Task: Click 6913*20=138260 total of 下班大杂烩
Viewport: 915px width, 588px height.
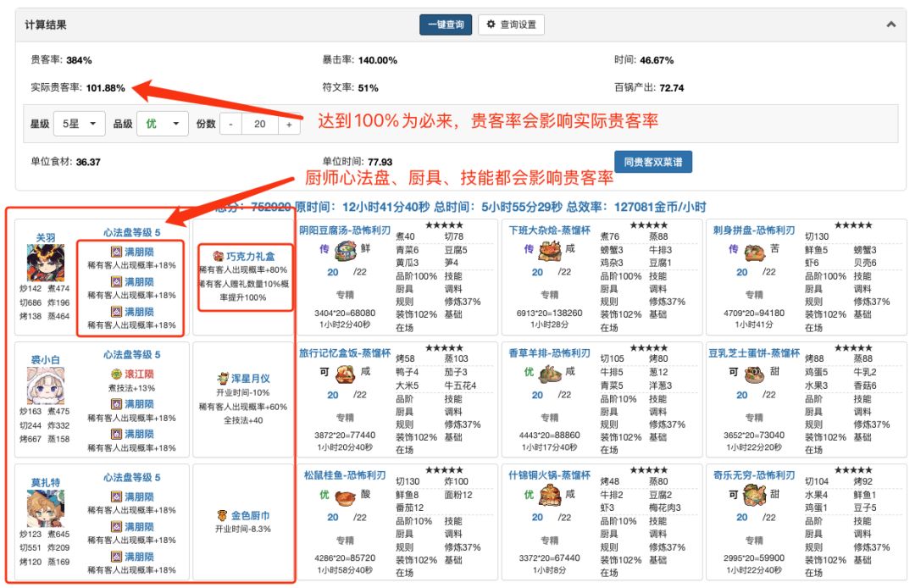Action: (550, 313)
